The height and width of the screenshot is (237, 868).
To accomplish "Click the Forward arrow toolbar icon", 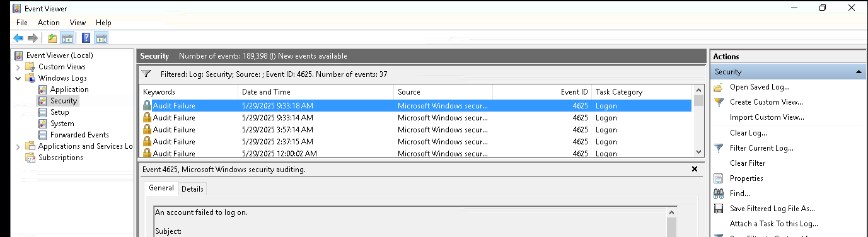I will point(32,38).
